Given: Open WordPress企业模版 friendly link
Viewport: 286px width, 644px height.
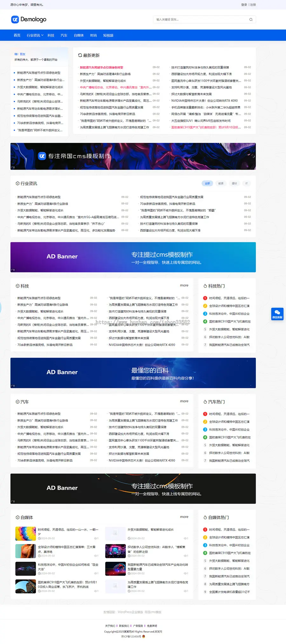Looking at the screenshot, I should point(130,612).
